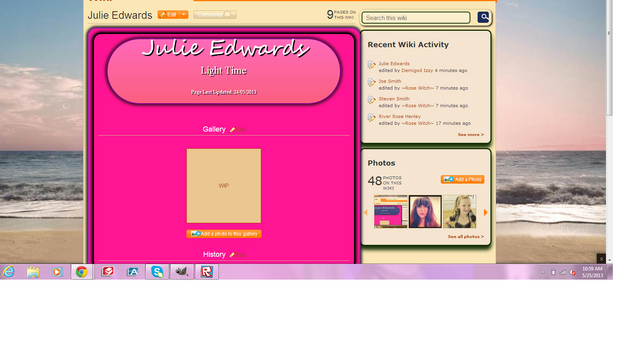The height and width of the screenshot is (360, 640).
Task: Open Steven Smith in recent activity
Action: [x=394, y=99]
